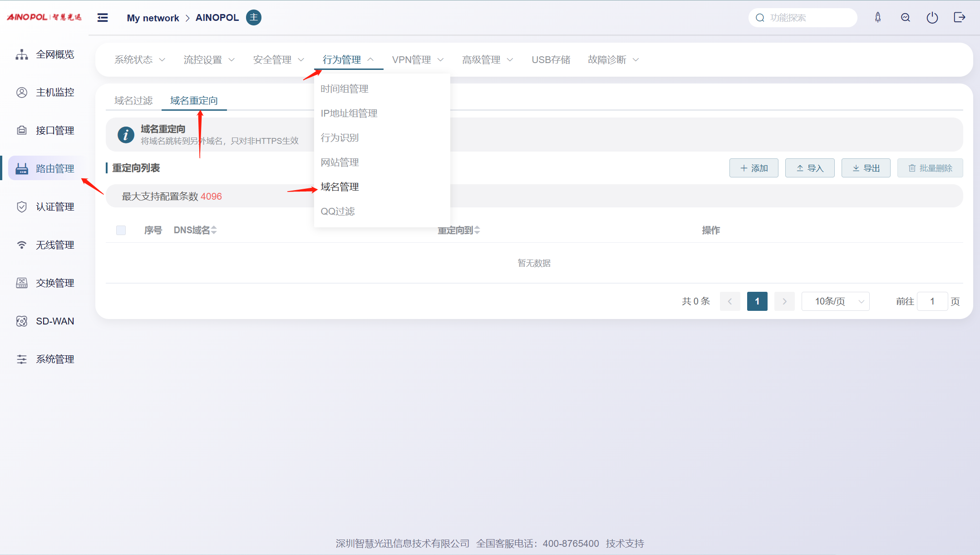Click the rocket icon in header
Viewport: 980px width, 555px height.
pyautogui.click(x=878, y=18)
